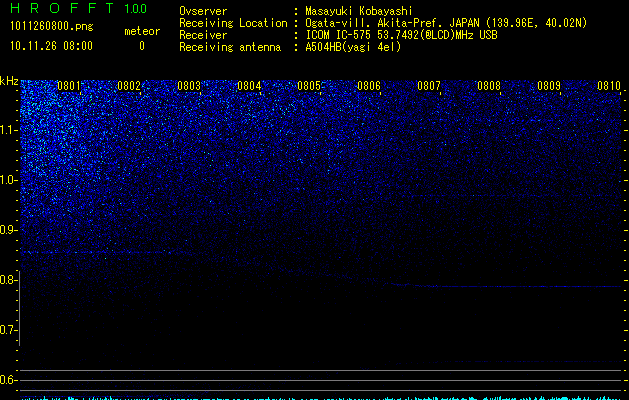
Task: Click the 0809 time marker
Action: click(549, 86)
